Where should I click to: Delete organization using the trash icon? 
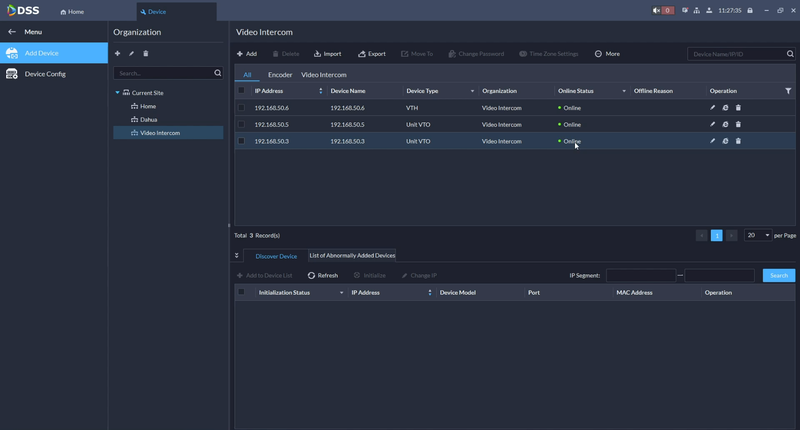[x=146, y=53]
